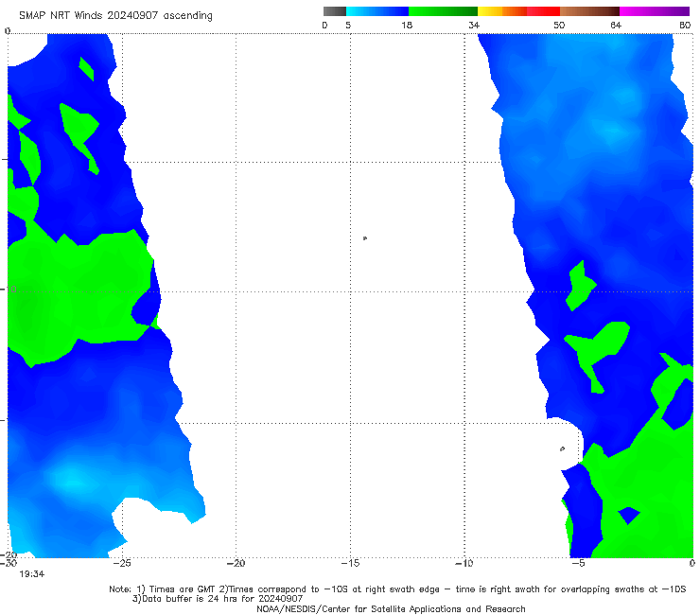Click the color bar label '64'
Viewport: 700px width, 615px height.
(616, 26)
